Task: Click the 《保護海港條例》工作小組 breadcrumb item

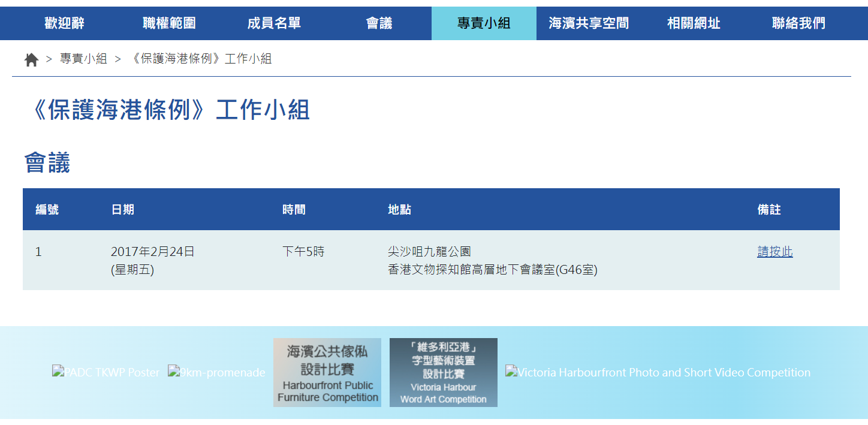Action: coord(200,59)
